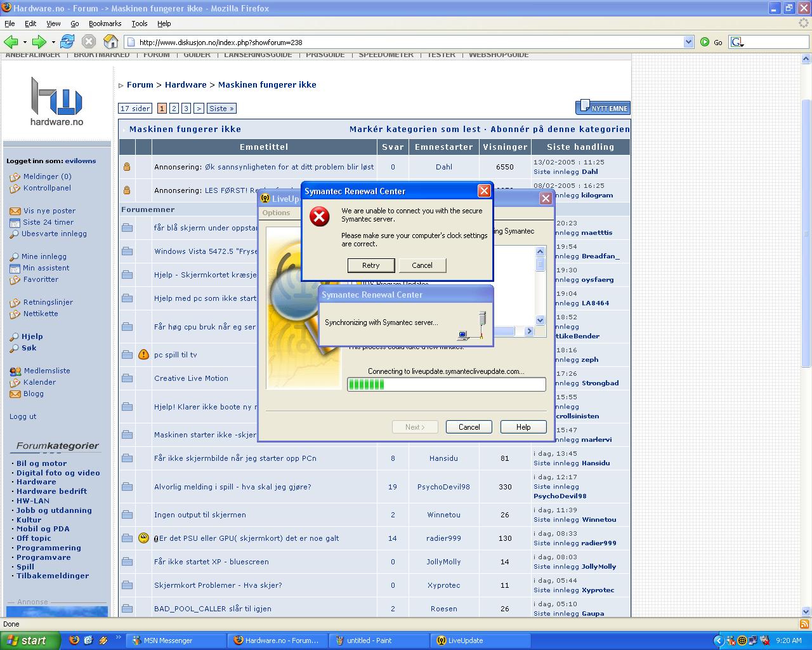Viewport: 812px width, 650px height.
Task: Click 'Hardware' in forum breadcrumb
Action: point(186,84)
